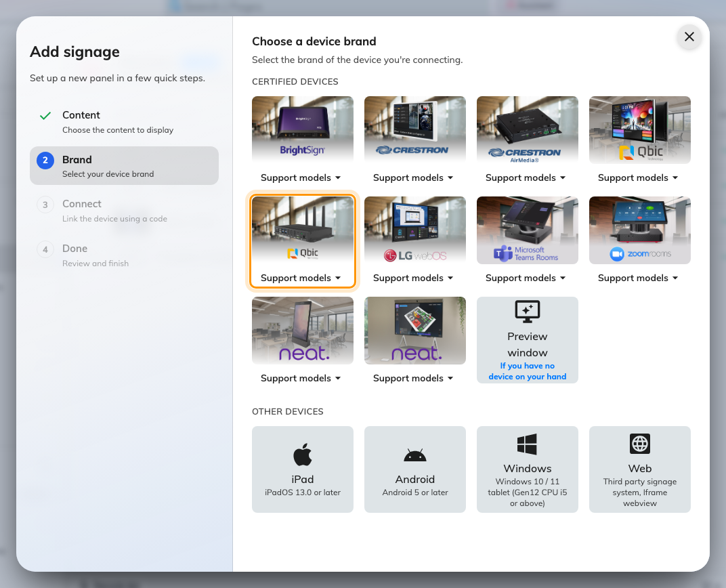Show Support models under Microsoft Teams Rooms
Image resolution: width=726 pixels, height=588 pixels.
pyautogui.click(x=526, y=278)
